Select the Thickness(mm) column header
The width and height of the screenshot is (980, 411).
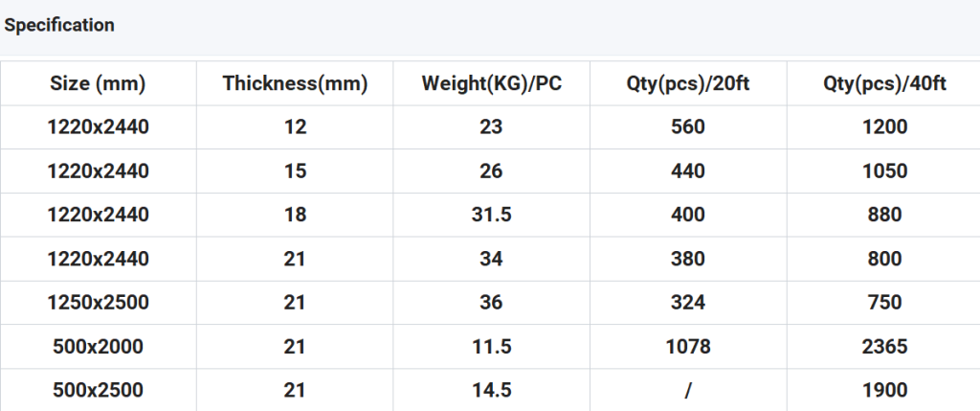[295, 83]
